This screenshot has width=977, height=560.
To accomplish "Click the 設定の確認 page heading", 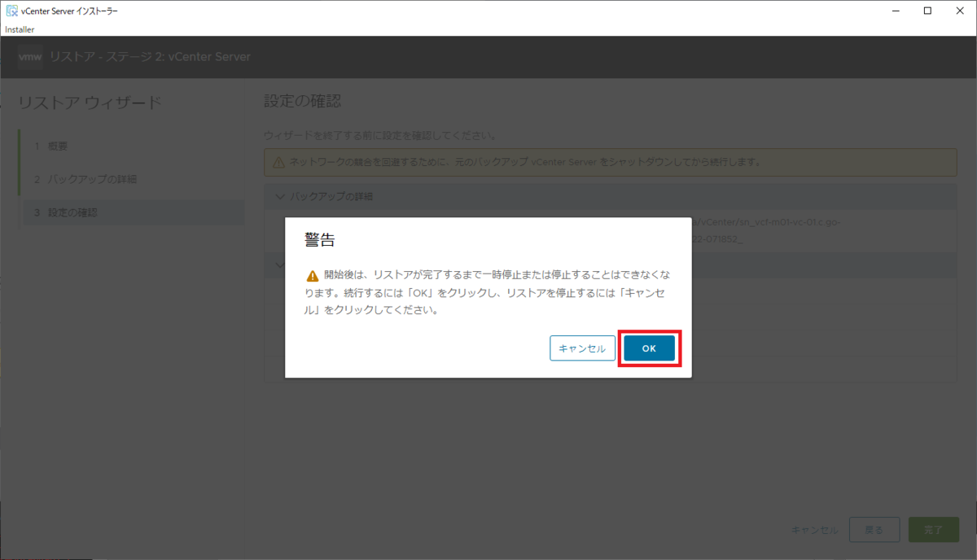I will pos(302,102).
